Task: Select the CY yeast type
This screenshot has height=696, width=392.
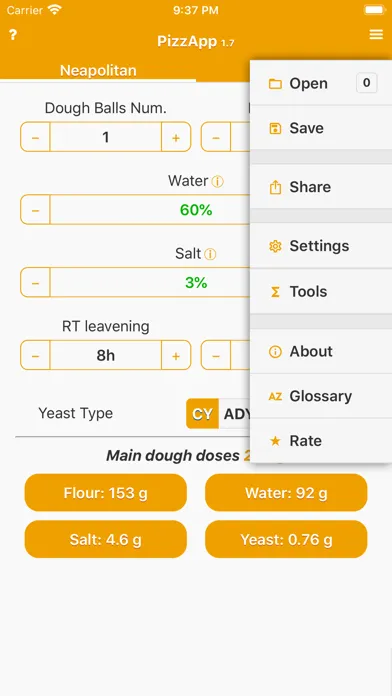Action: pyautogui.click(x=202, y=414)
